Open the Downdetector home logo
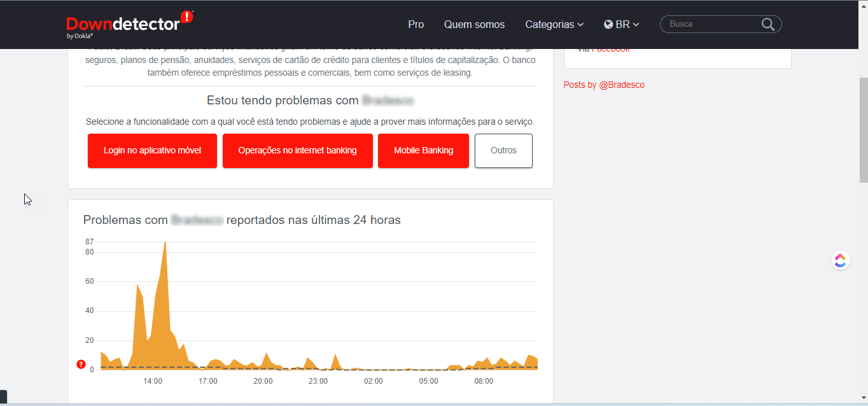 pyautogui.click(x=130, y=24)
